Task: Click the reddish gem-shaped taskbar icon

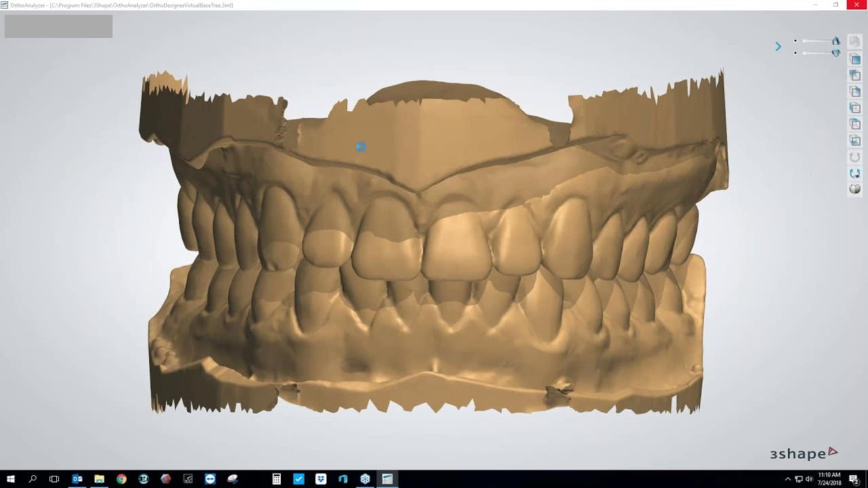Action: tap(166, 479)
